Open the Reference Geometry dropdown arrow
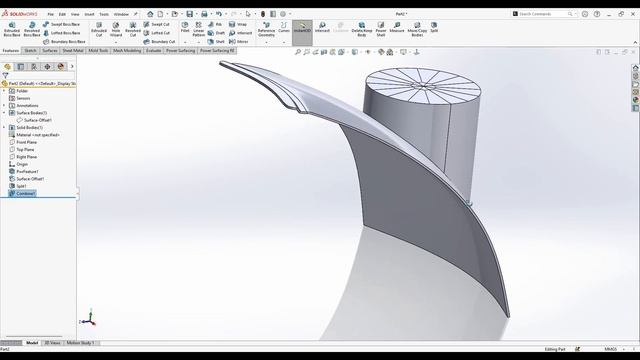The image size is (640, 360). coord(266,42)
